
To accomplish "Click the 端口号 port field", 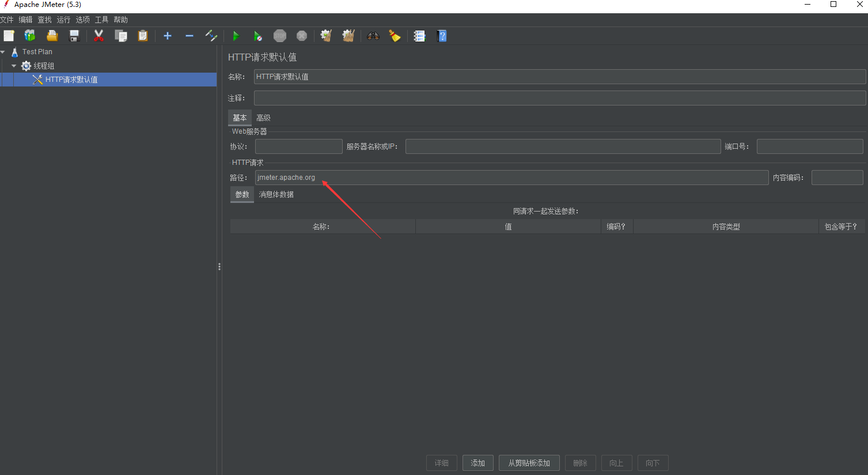I will coord(810,146).
